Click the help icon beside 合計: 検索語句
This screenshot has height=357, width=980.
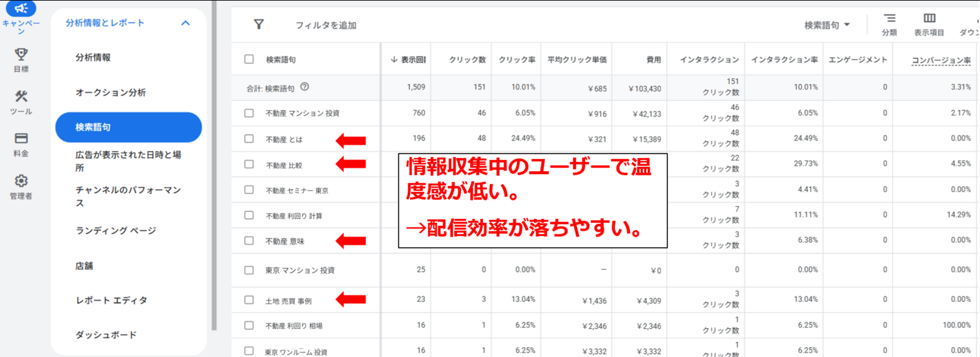click(305, 87)
